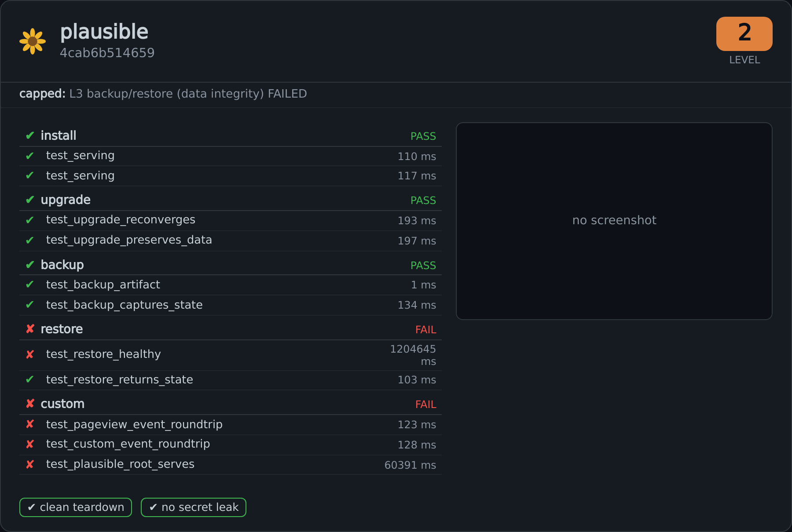Click the '1 ms' duration for test_backup_artifact

[424, 285]
